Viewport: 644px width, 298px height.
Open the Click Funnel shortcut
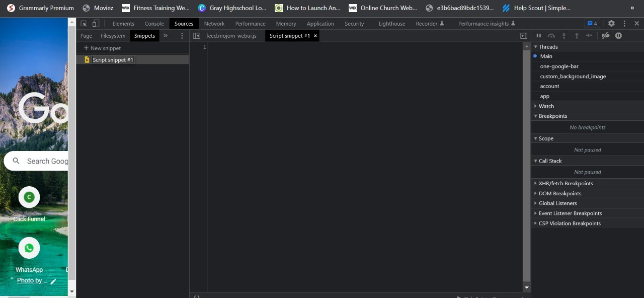click(29, 204)
